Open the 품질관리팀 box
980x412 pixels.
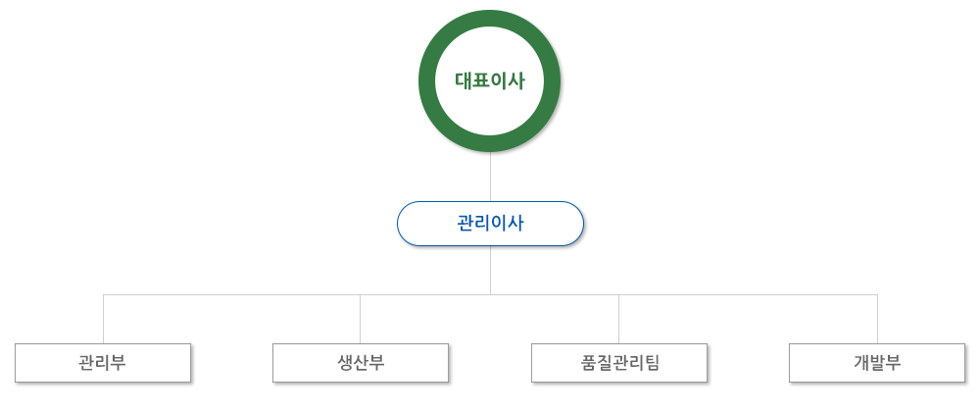618,363
